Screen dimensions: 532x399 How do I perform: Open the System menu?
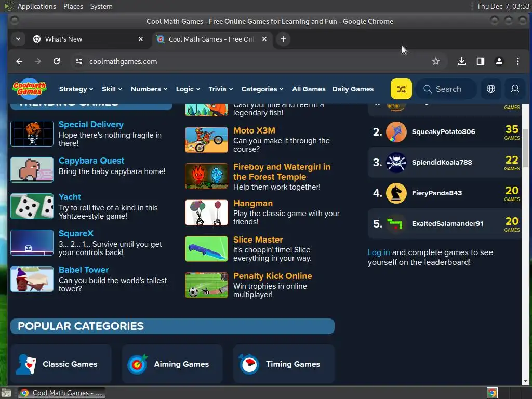point(101,6)
